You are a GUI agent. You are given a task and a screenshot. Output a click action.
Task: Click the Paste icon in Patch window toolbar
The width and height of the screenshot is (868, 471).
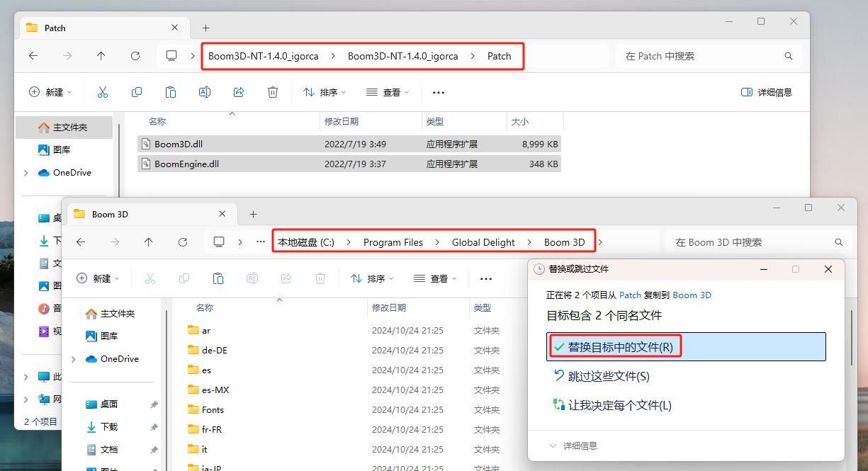point(171,92)
